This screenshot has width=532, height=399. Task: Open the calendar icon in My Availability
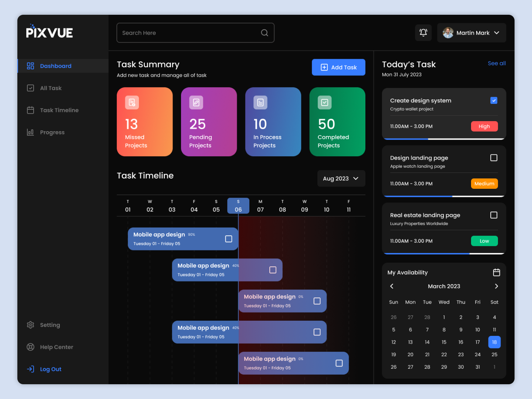point(497,272)
